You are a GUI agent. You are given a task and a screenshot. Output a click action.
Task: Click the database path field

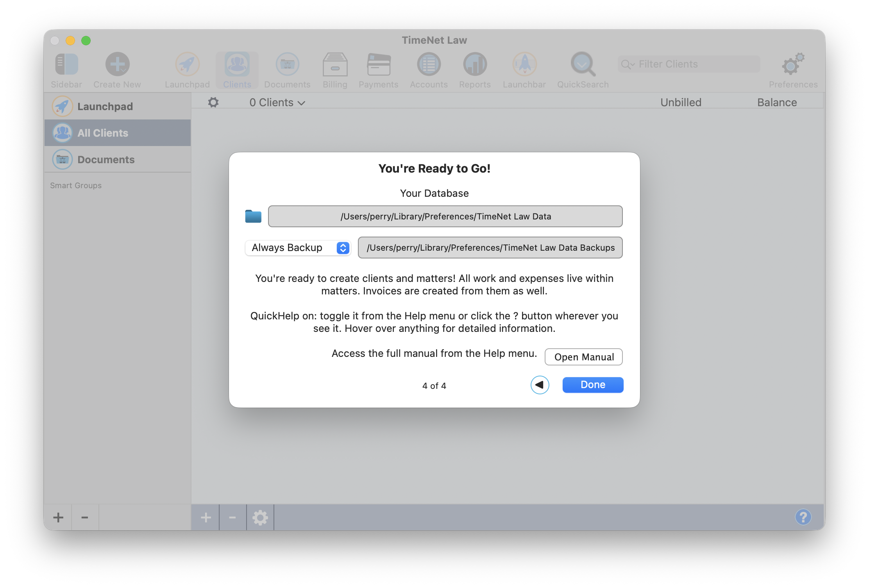click(445, 216)
